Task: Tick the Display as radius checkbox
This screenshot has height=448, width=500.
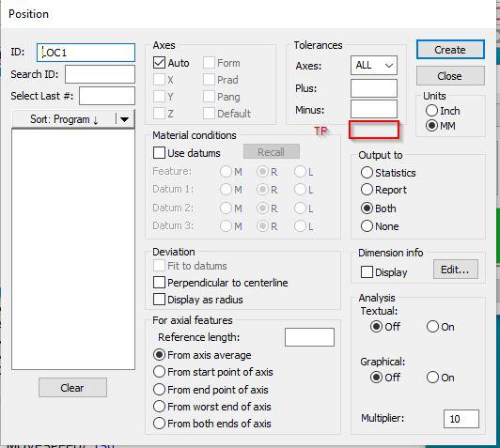Action: 159,300
